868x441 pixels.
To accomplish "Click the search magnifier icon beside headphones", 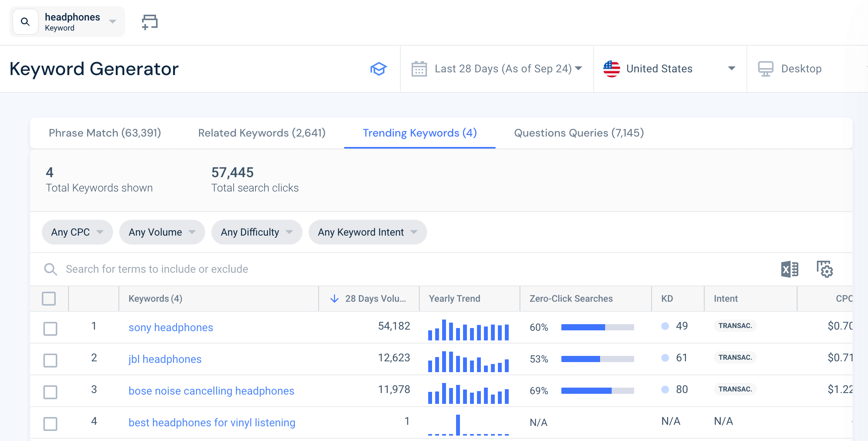I will pyautogui.click(x=25, y=22).
